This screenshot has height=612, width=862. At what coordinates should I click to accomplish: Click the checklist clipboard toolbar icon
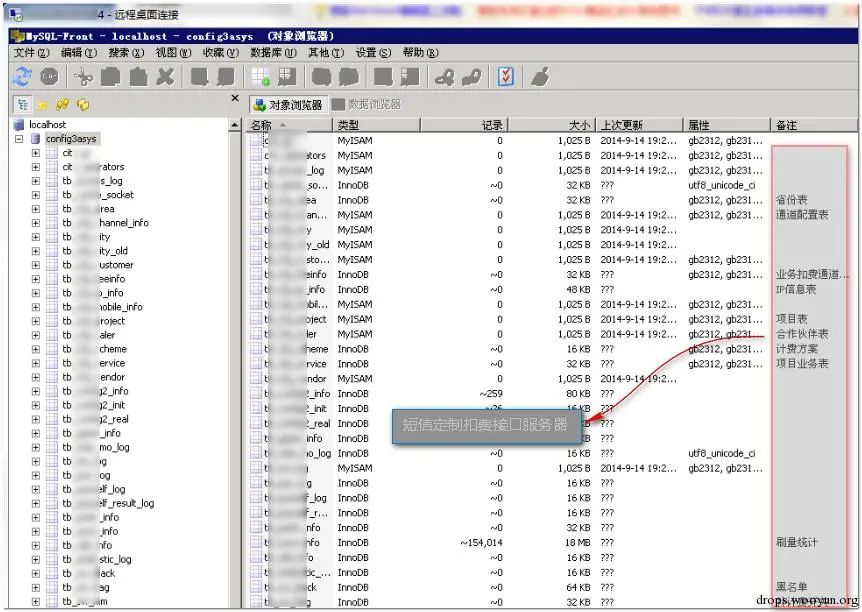[506, 77]
